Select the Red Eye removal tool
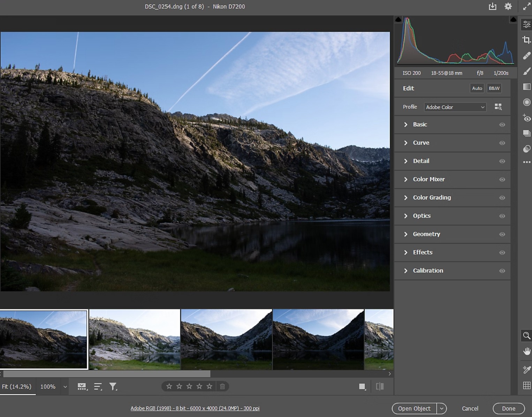This screenshot has width=532, height=417. pos(526,119)
